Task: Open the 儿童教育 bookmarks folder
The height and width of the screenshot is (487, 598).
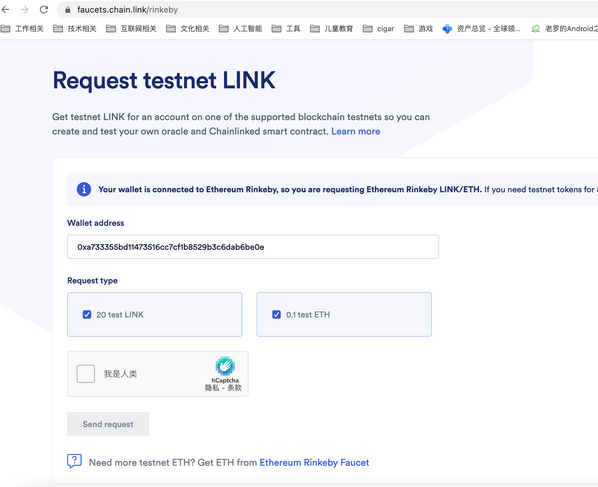Action: [331, 29]
